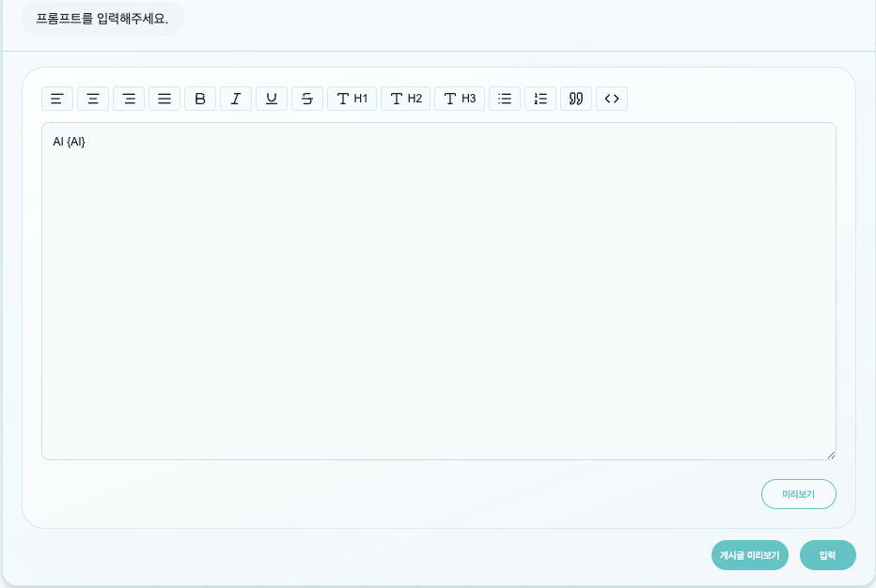Image resolution: width=876 pixels, height=588 pixels.
Task: Open 게시글 미리보기 post preview
Action: (x=750, y=555)
